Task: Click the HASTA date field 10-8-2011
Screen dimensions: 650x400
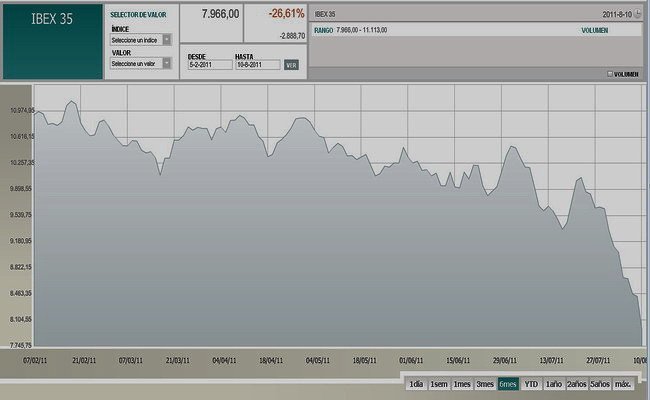Action: click(257, 65)
